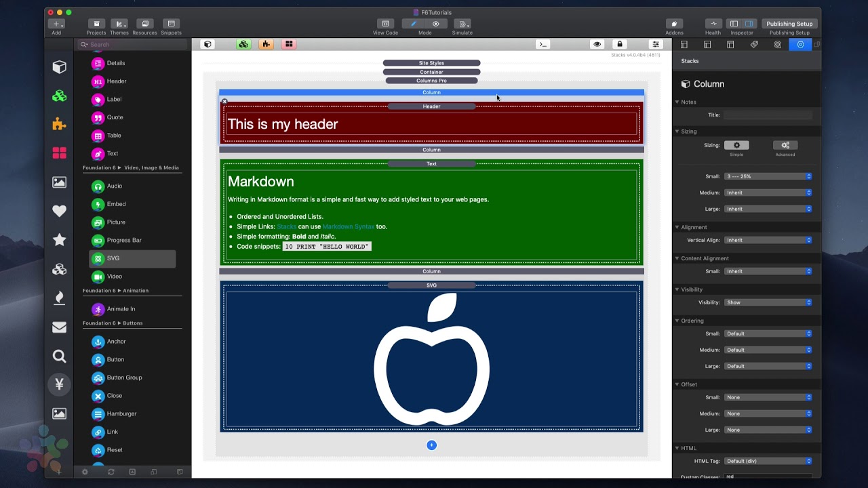Select the Hamburger stack icon
Screen dimensions: 868x488
pyautogui.click(x=98, y=414)
